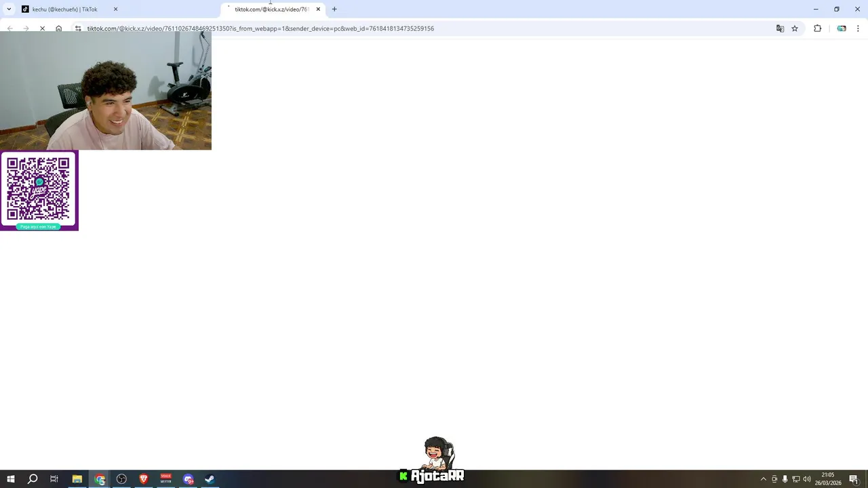Stop loading the page

42,28
